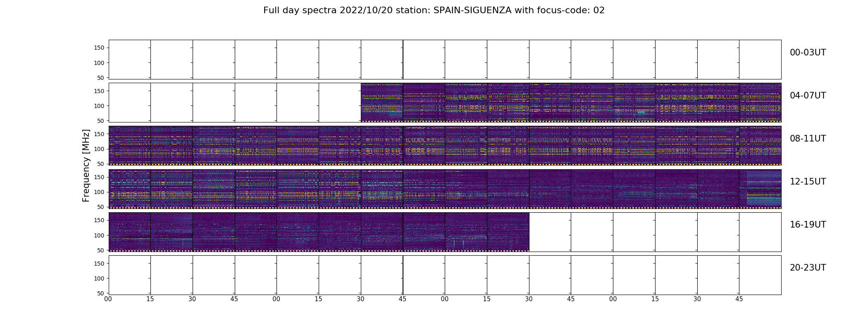Click the plot title mentioning SPAIN-SIGUENZA

pyautogui.click(x=434, y=10)
